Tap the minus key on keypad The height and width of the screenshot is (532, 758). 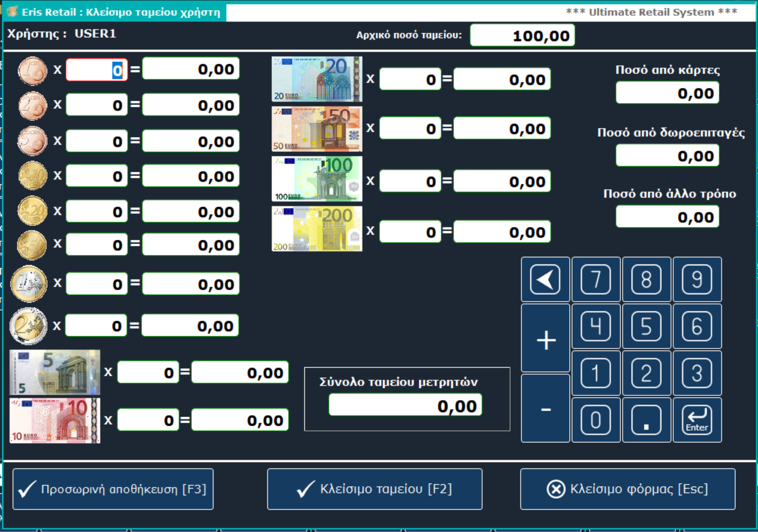coord(545,408)
